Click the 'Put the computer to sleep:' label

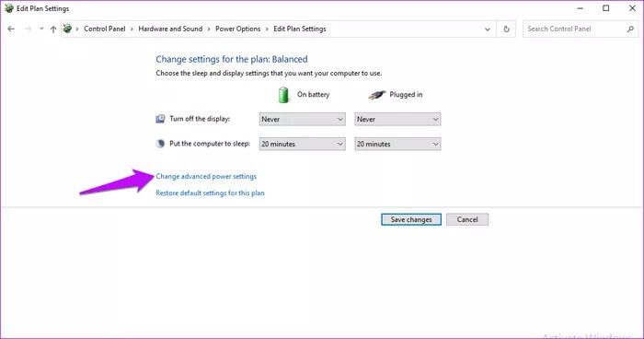click(210, 144)
